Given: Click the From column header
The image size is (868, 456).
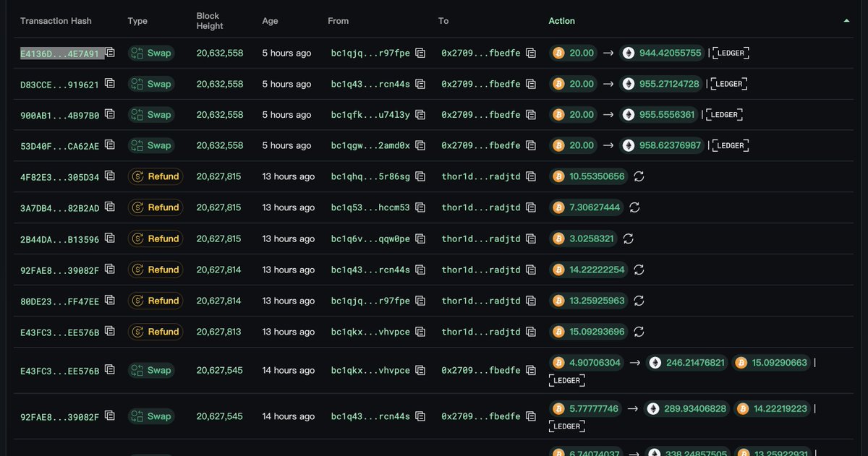Looking at the screenshot, I should (x=338, y=21).
